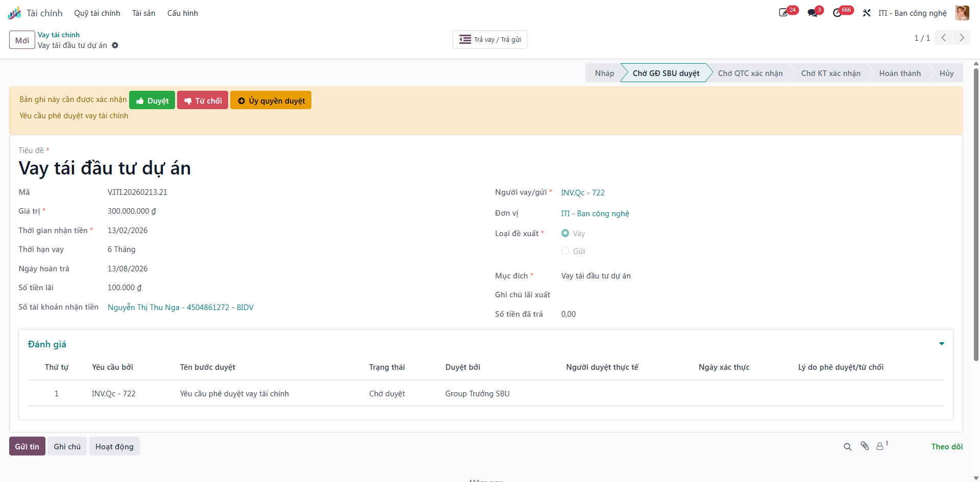Open the notes icon with badge 24
The height and width of the screenshot is (482, 980).
tap(783, 13)
